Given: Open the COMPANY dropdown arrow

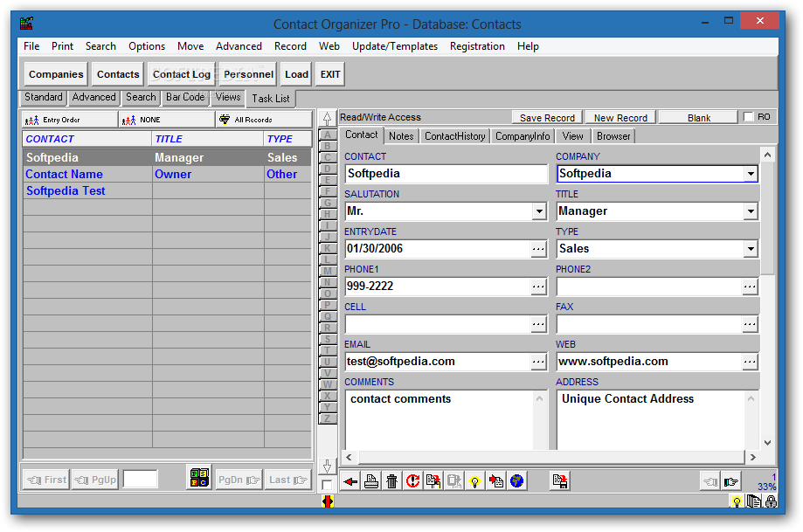Looking at the screenshot, I should 751,174.
